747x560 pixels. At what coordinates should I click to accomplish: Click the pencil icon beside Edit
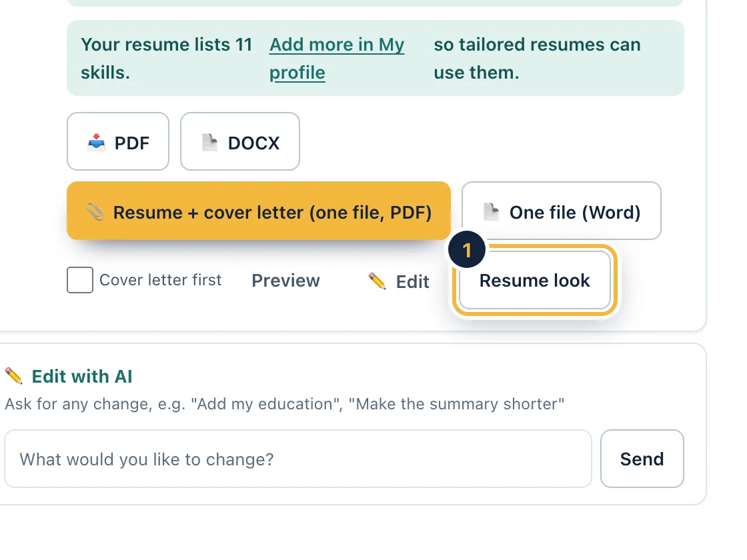[x=378, y=281]
